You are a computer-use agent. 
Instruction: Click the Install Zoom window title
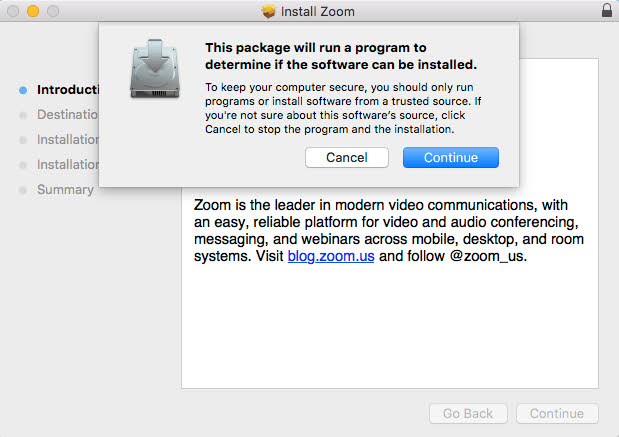pos(317,11)
